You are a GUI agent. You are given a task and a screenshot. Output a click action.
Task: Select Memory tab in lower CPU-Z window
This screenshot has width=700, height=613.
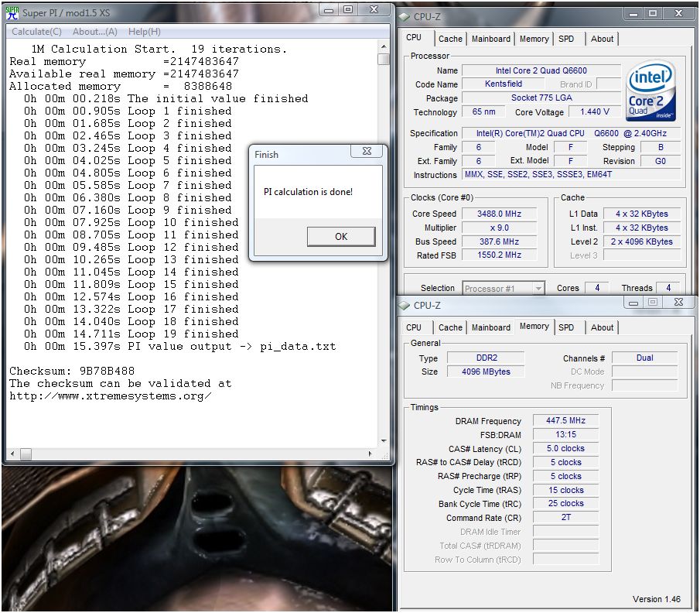click(x=534, y=327)
